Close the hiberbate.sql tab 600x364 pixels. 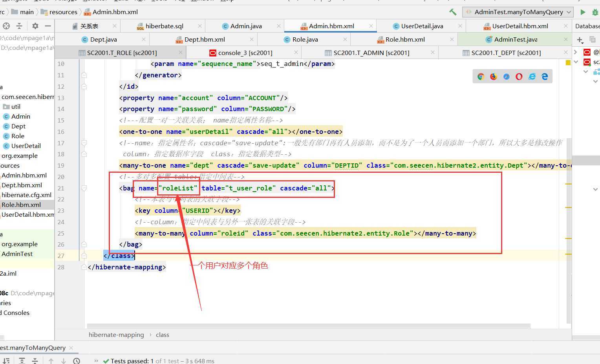pos(199,26)
